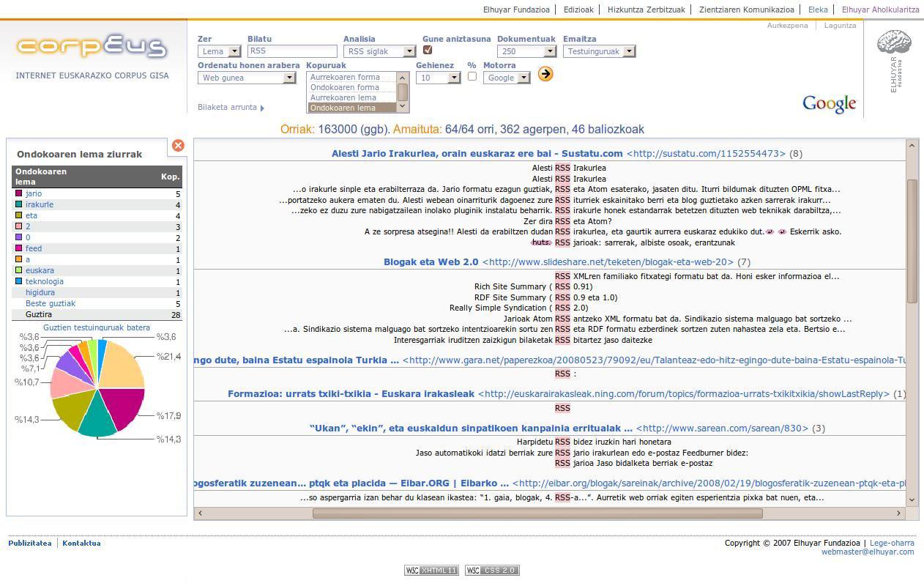Uncheck the Gune aniztasuna checkbox
Viewport: 924px width, 586px height.
[x=428, y=50]
